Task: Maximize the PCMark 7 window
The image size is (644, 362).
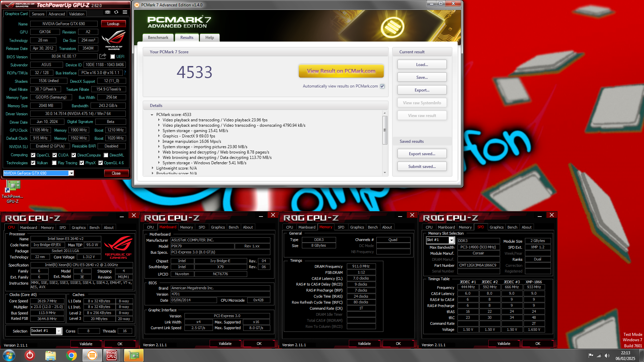Action: coord(441,3)
